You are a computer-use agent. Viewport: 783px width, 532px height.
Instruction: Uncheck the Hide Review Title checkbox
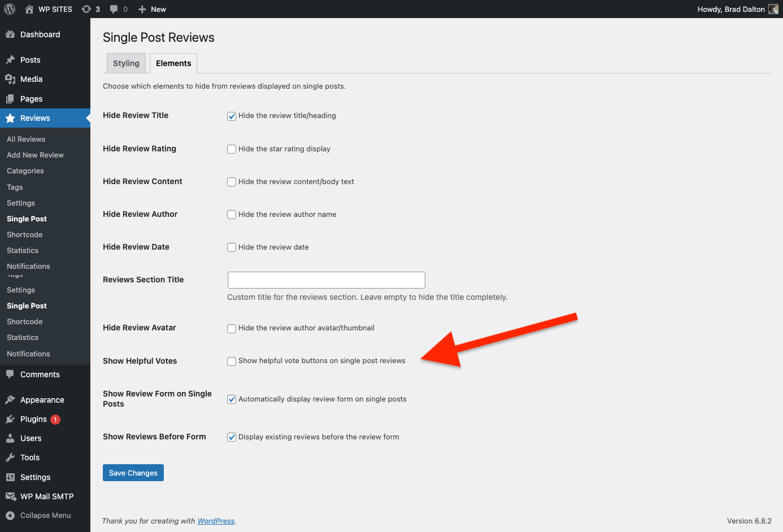[232, 116]
